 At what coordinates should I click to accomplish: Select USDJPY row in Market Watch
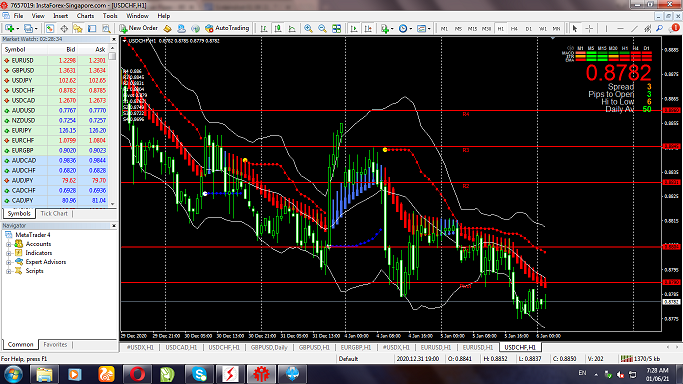55,81
